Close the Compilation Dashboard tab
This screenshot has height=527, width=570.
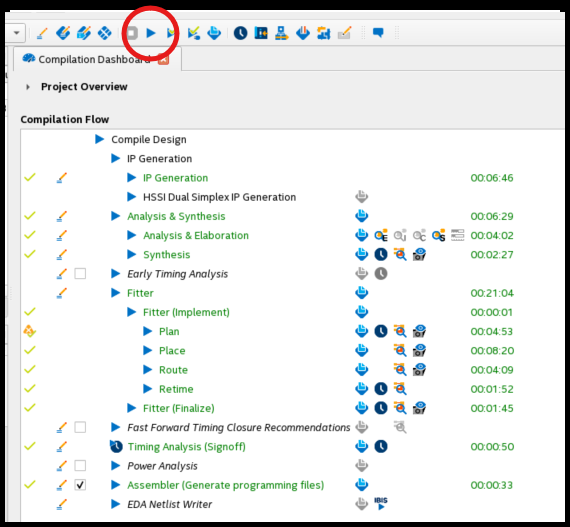(163, 59)
